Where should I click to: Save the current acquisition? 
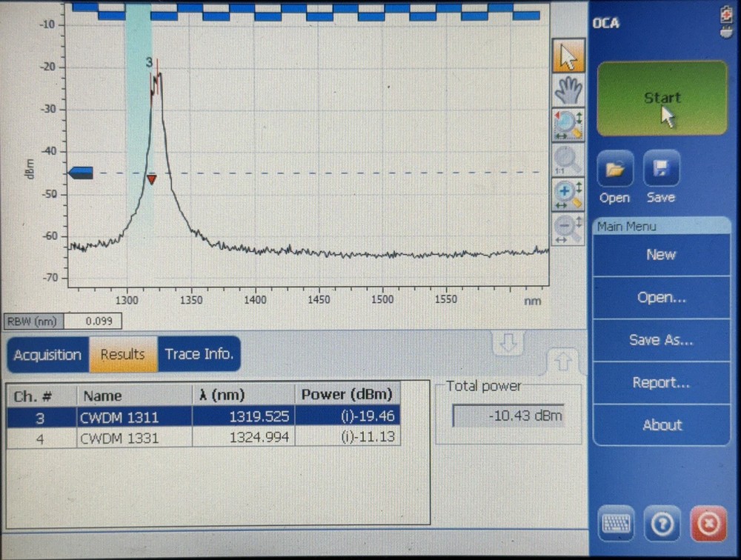tap(660, 169)
